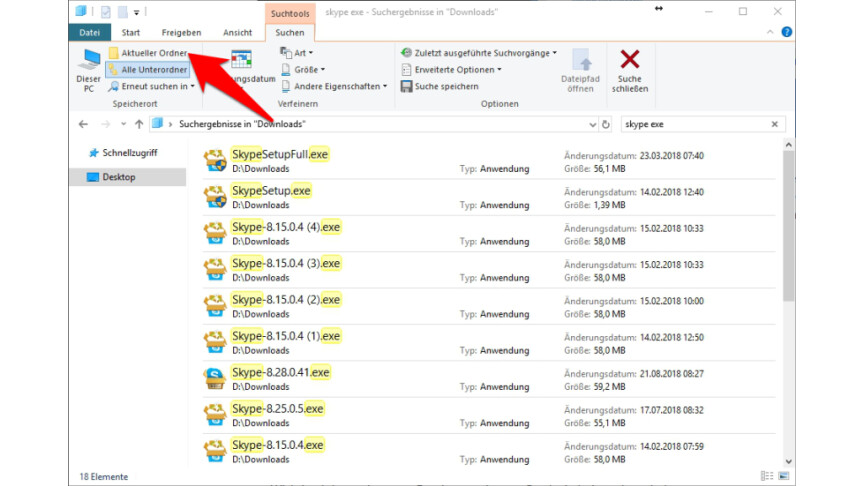
Task: Open the Größe filter dropdown
Action: [x=303, y=70]
